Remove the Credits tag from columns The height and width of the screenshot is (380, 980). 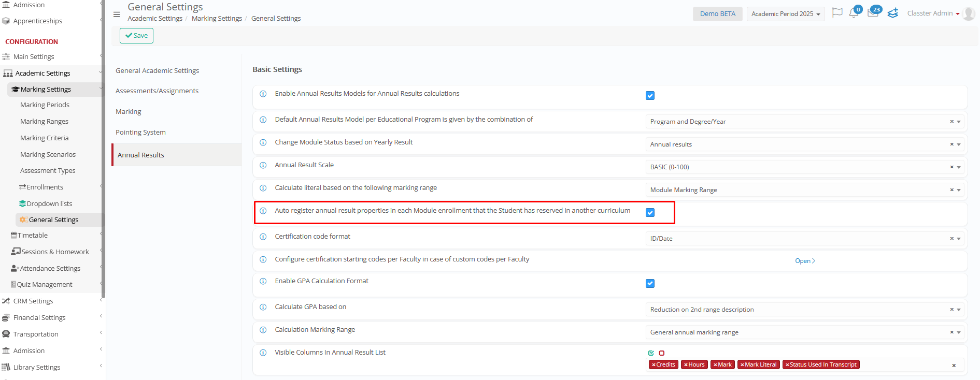pos(654,365)
